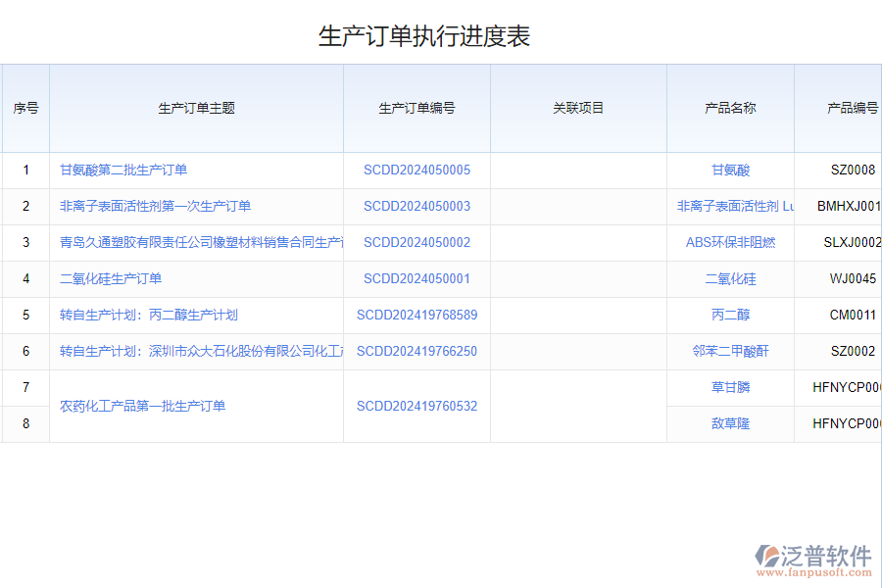Open the 深圳市众大石化 production plan order
Image resolution: width=882 pixels, height=588 pixels.
pyautogui.click(x=201, y=351)
